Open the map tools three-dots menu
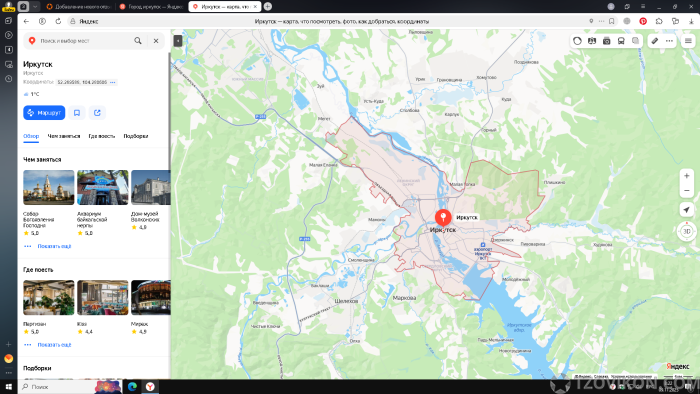Screen dimensions: 700x394 coord(669,41)
